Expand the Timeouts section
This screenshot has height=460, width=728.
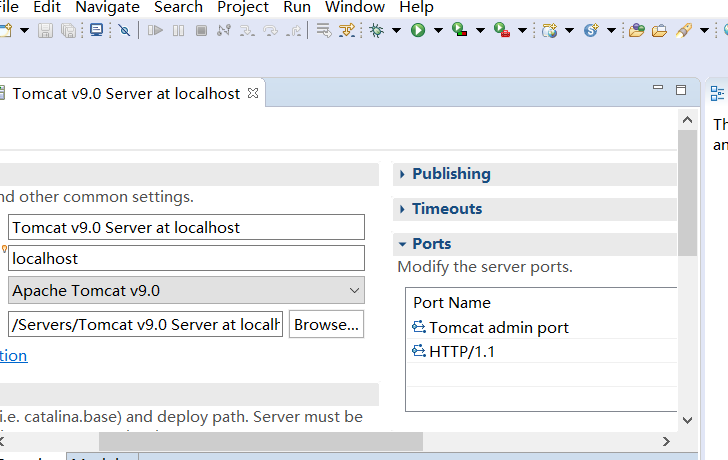(403, 209)
